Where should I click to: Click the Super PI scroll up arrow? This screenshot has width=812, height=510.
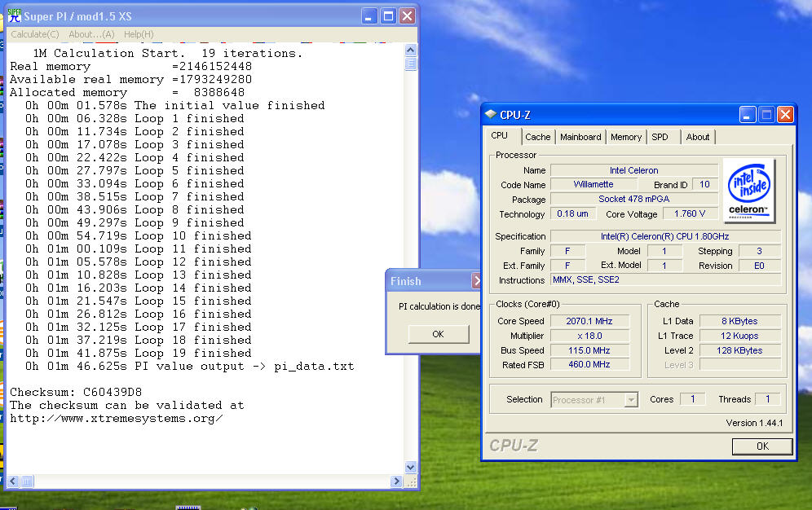click(x=411, y=51)
